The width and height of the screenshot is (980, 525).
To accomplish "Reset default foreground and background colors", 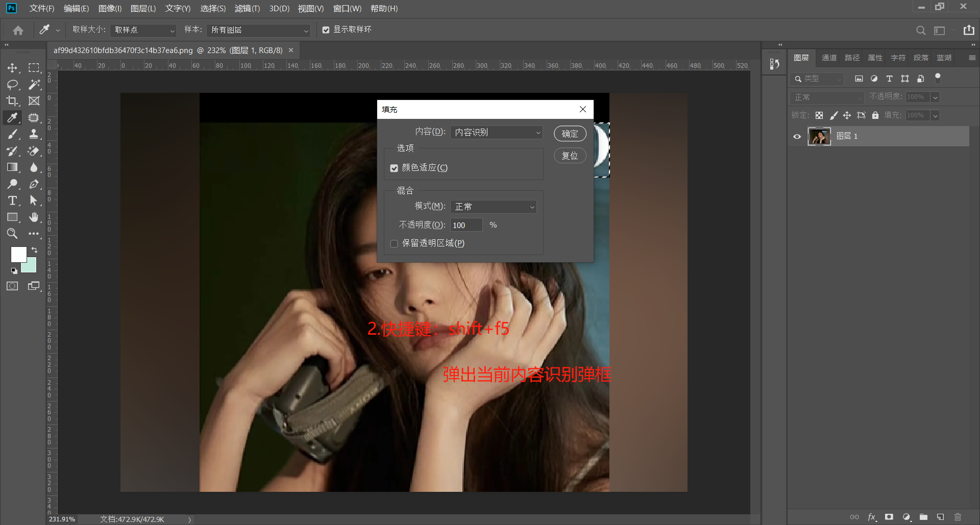I will tap(14, 271).
